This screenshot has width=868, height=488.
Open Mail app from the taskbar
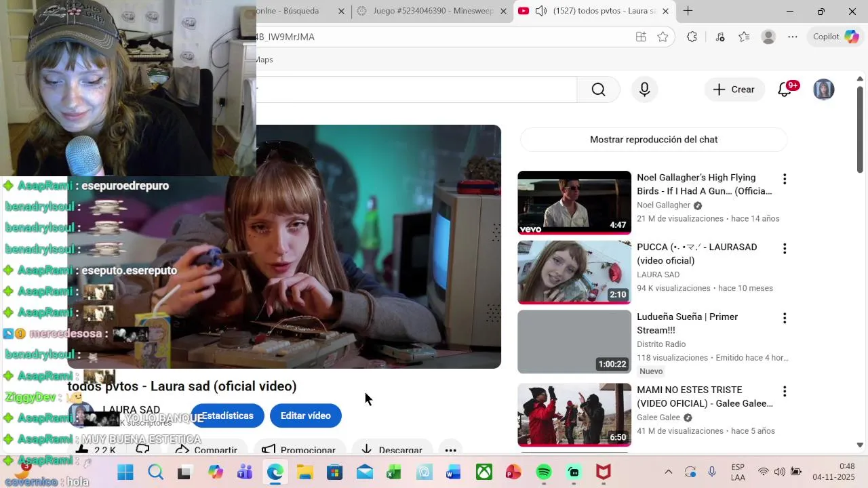tap(364, 472)
